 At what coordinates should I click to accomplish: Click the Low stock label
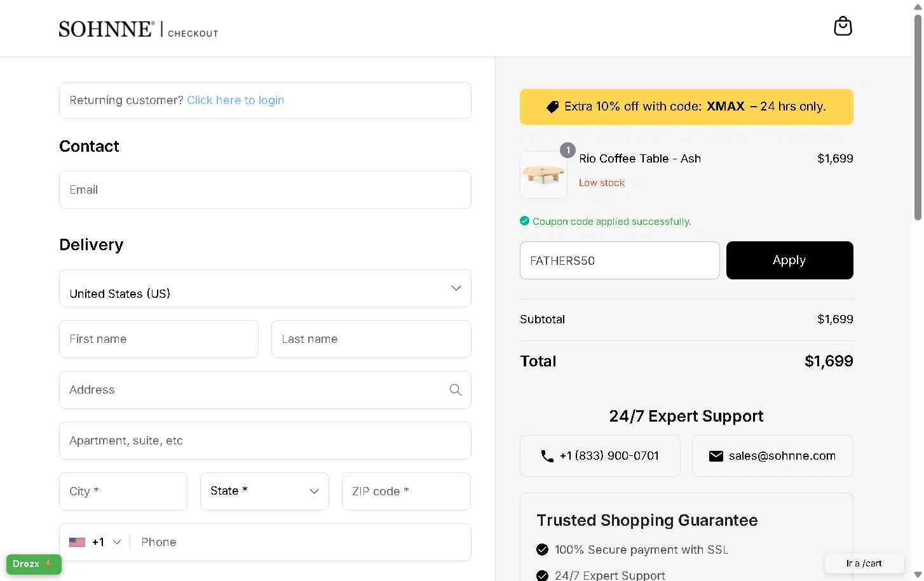[x=602, y=183]
